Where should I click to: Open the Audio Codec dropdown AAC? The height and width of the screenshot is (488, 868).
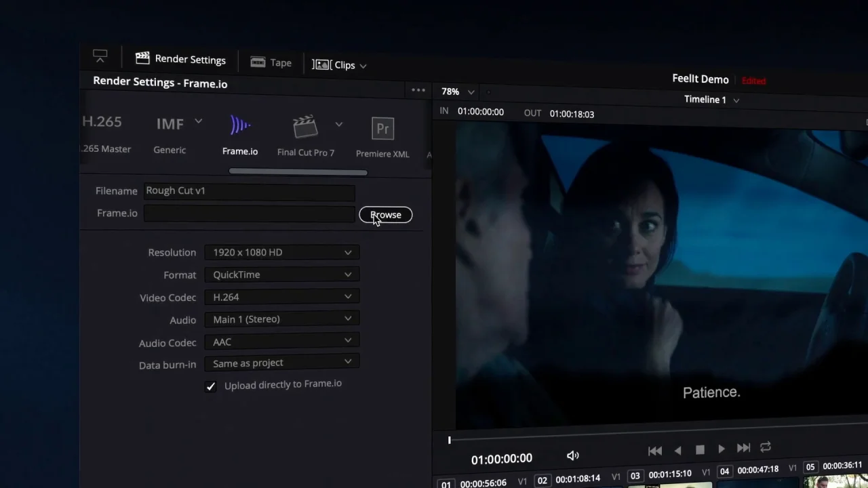point(281,342)
